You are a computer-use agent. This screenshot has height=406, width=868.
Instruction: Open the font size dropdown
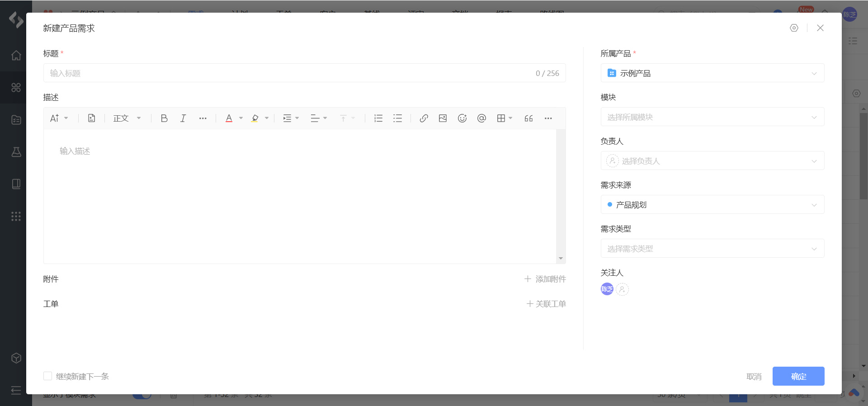(59, 118)
